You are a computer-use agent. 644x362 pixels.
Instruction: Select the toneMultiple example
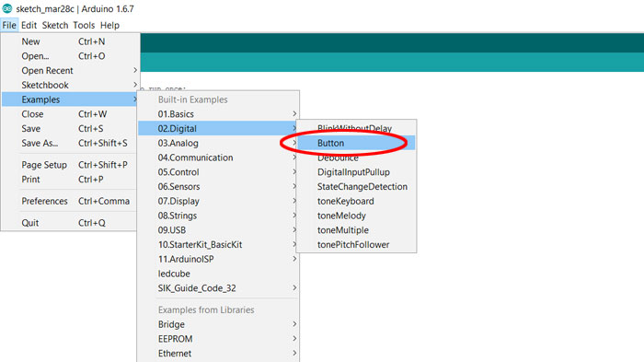356,230
